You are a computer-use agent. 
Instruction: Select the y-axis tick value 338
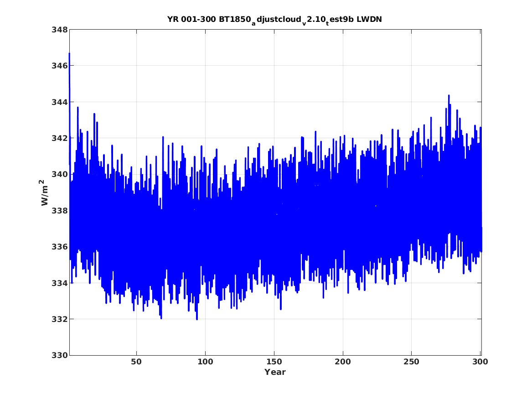point(59,211)
